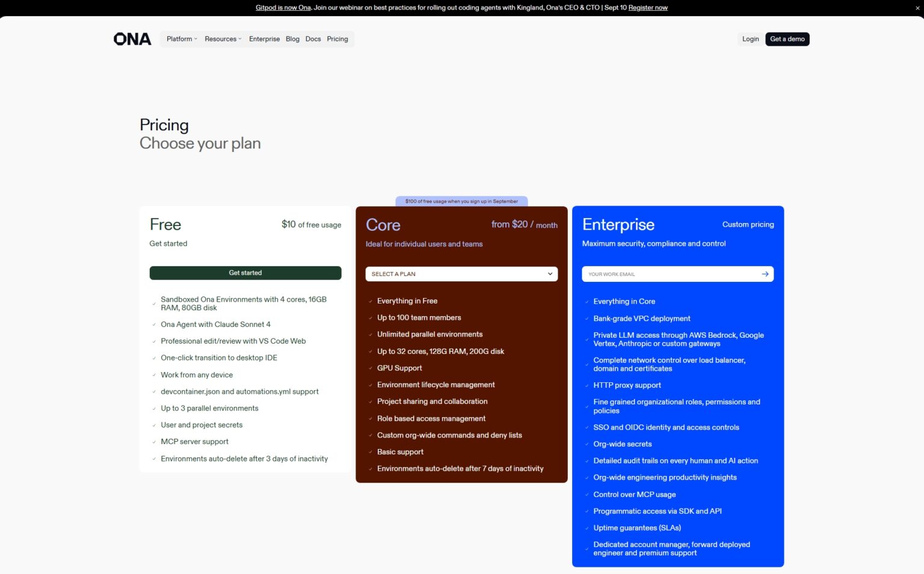Dismiss the webinar banner with the × icon

pyautogui.click(x=917, y=7)
